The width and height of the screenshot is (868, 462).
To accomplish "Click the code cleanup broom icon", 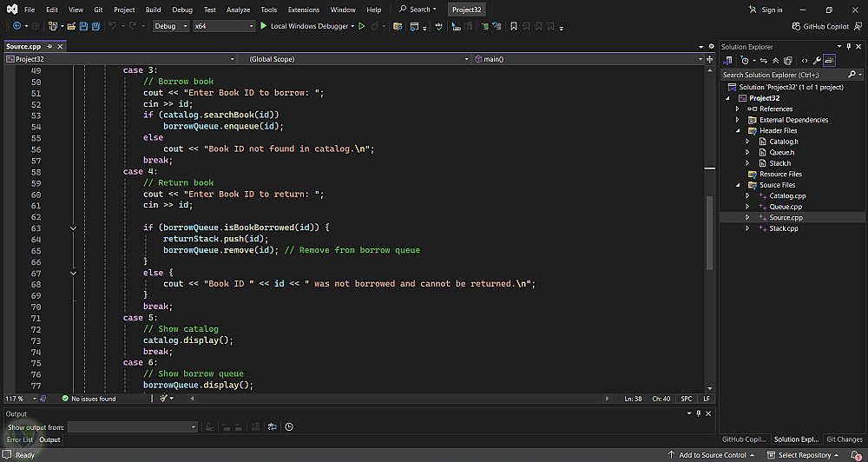I will click(x=162, y=399).
